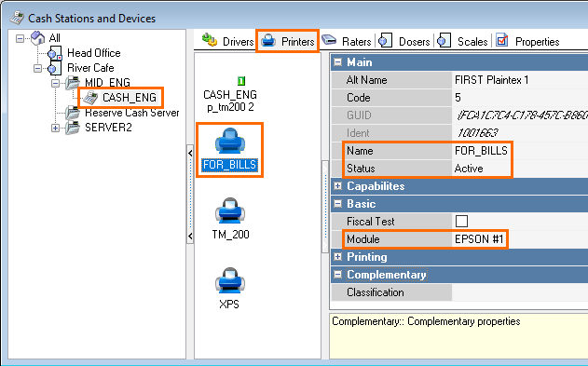
Task: Click the Raters tab icon
Action: (329, 40)
